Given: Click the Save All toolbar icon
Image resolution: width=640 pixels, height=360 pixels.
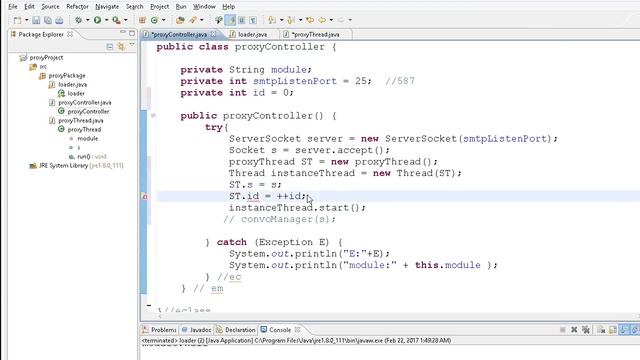Looking at the screenshot, I should pyautogui.click(x=48, y=20).
